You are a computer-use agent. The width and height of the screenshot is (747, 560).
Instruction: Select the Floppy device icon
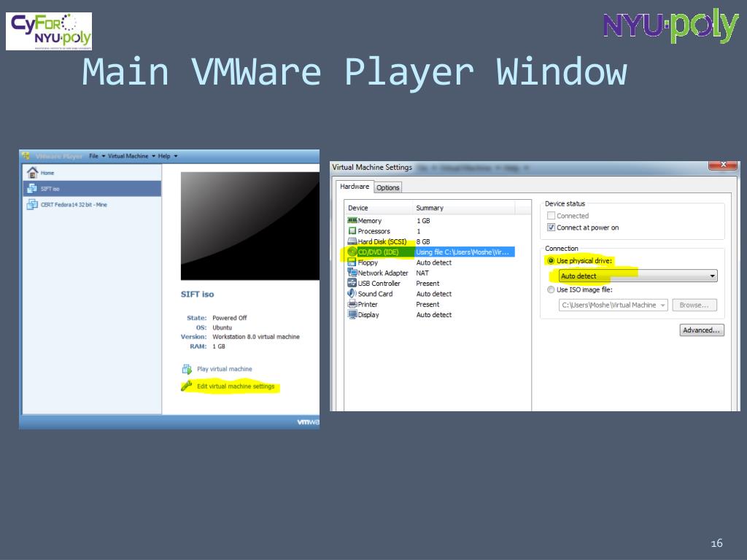pyautogui.click(x=352, y=262)
